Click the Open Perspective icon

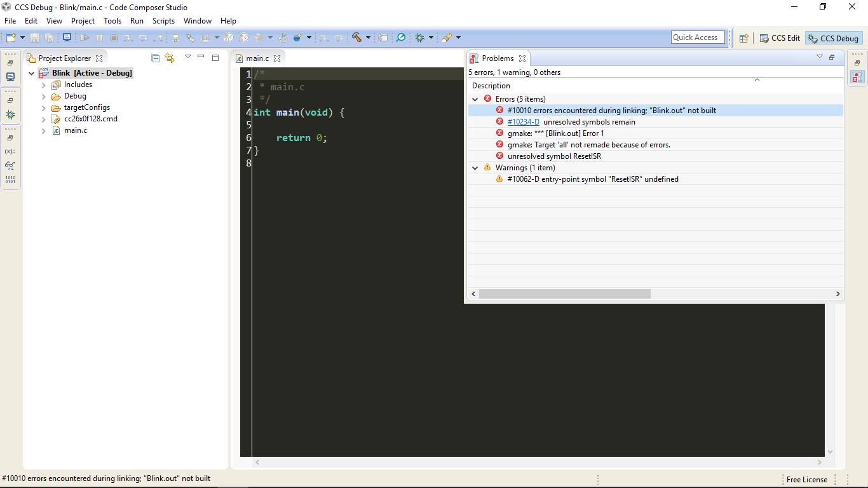point(743,38)
